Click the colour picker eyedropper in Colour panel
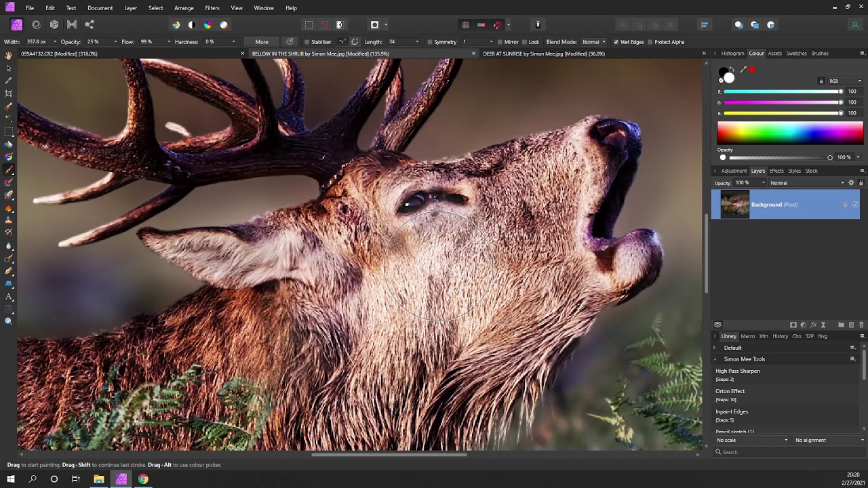This screenshot has height=488, width=868. (x=743, y=70)
